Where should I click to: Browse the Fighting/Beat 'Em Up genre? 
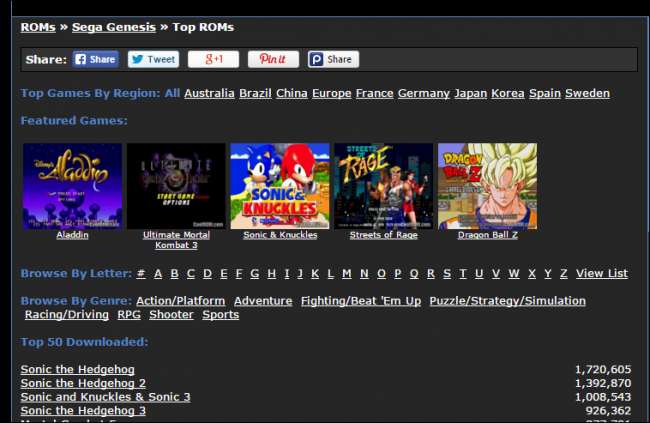click(360, 300)
